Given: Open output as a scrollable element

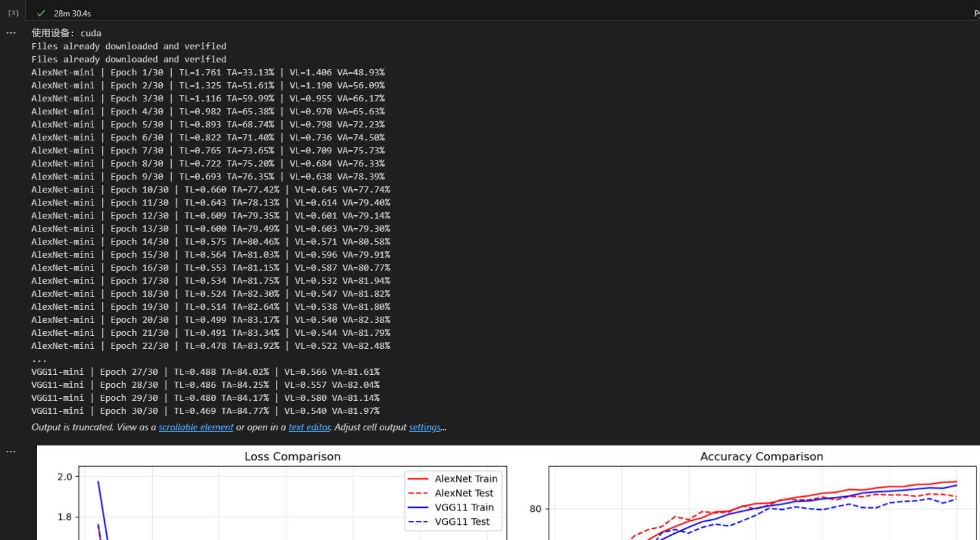Looking at the screenshot, I should (196, 427).
